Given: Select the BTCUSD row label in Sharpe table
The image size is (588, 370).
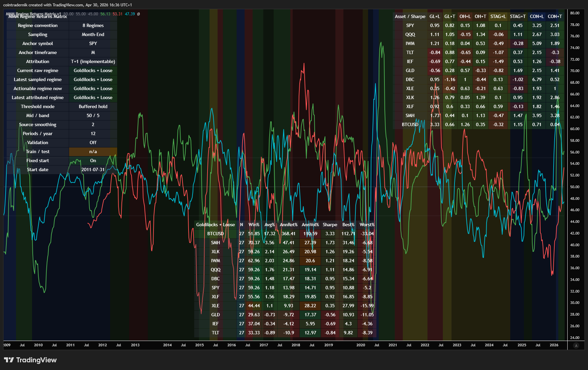Looking at the screenshot, I should pos(410,125).
